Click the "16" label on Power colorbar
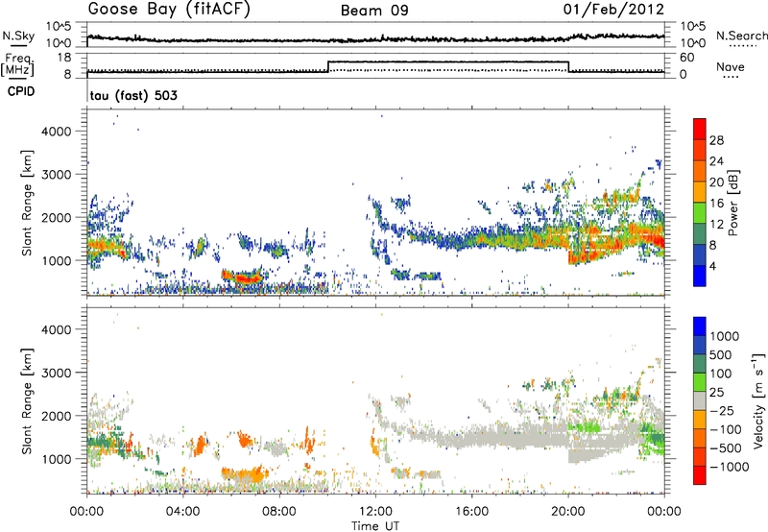This screenshot has height=532, width=768. [x=716, y=204]
